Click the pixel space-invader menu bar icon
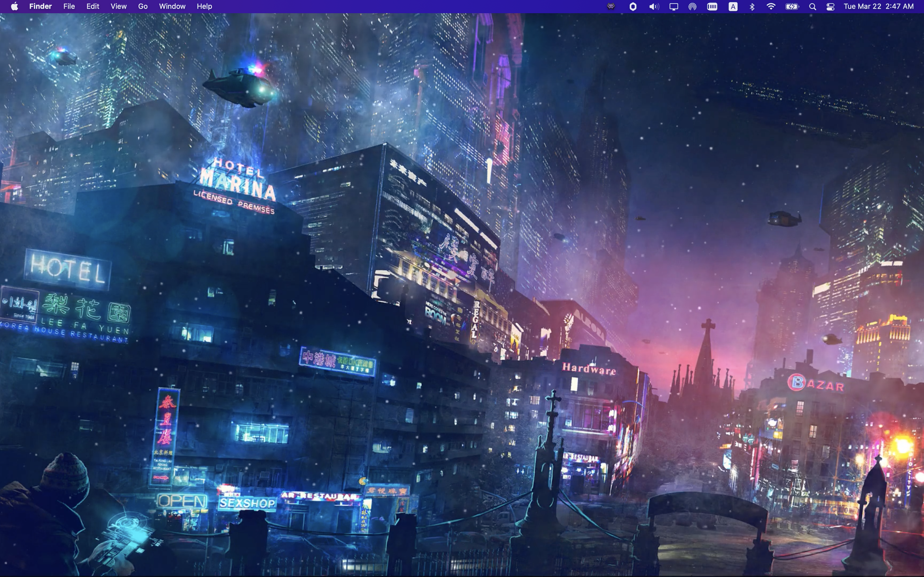Viewport: 924px width, 577px height. pyautogui.click(x=610, y=6)
